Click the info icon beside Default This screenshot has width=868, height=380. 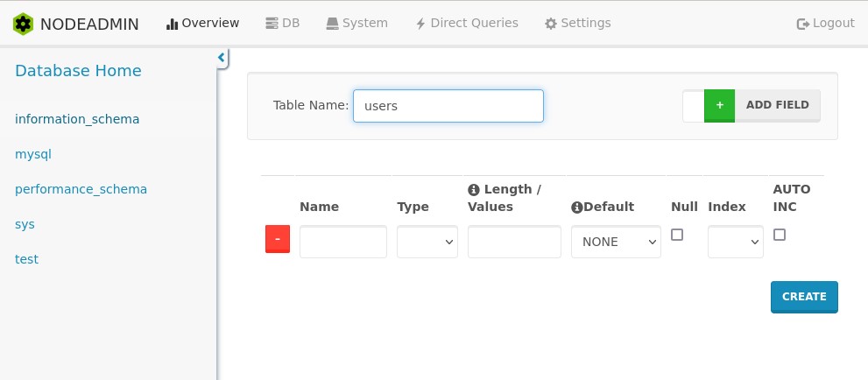point(576,208)
